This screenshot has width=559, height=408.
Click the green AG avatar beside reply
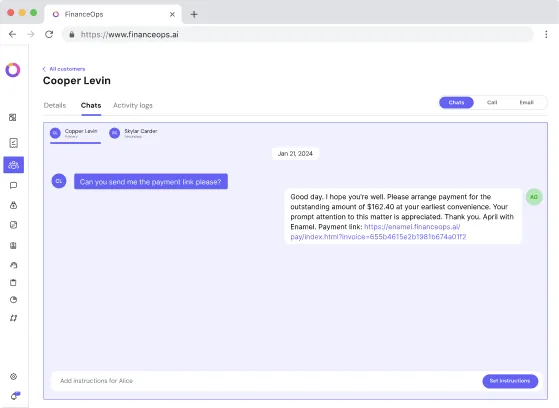coord(534,197)
